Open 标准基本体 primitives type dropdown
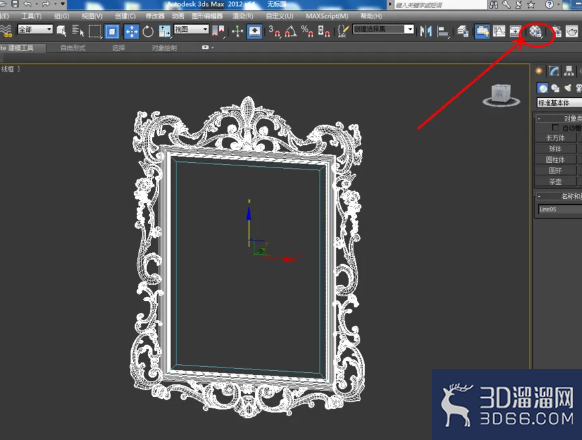This screenshot has height=440, width=582. click(559, 102)
